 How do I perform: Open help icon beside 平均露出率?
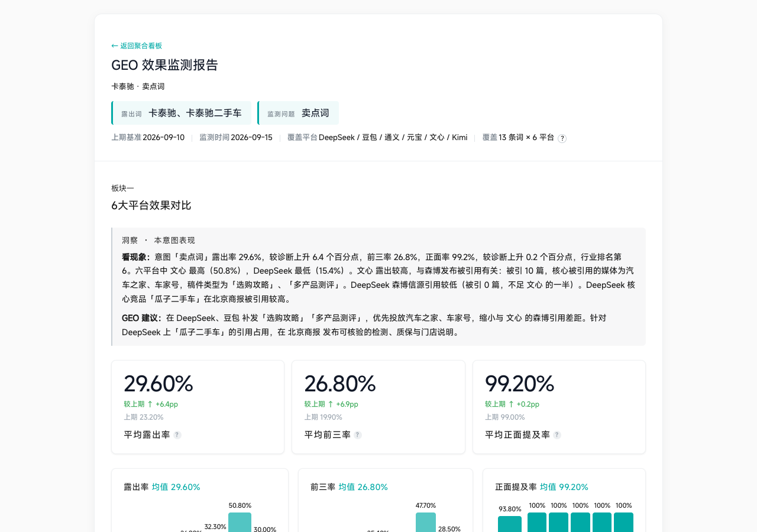177,435
